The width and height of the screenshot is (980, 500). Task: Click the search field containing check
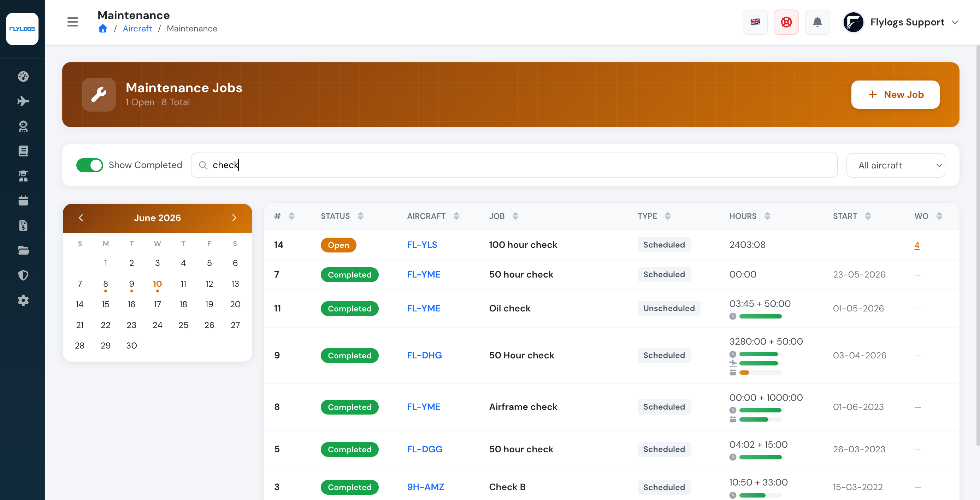[514, 165]
